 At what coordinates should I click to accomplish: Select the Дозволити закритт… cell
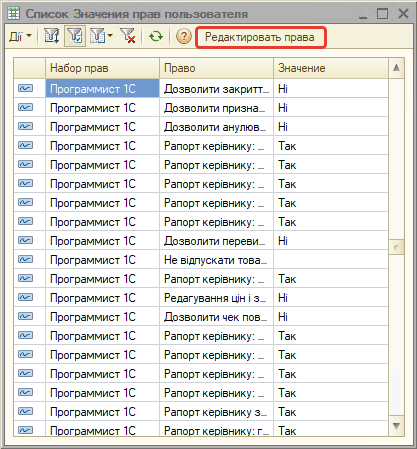coord(216,89)
